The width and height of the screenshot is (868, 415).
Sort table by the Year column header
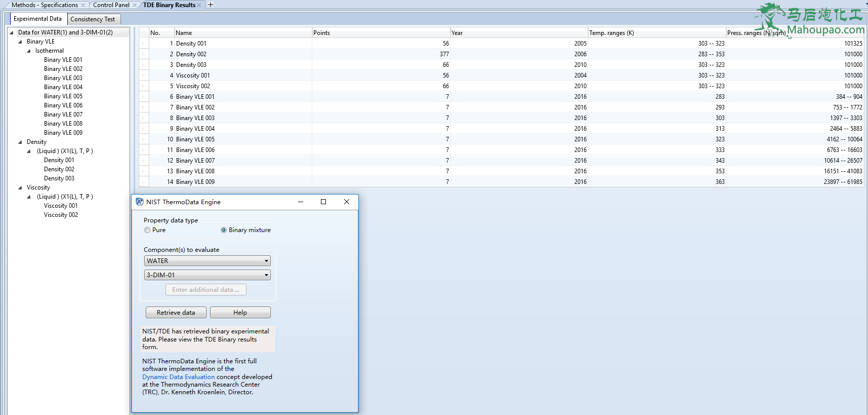[519, 33]
